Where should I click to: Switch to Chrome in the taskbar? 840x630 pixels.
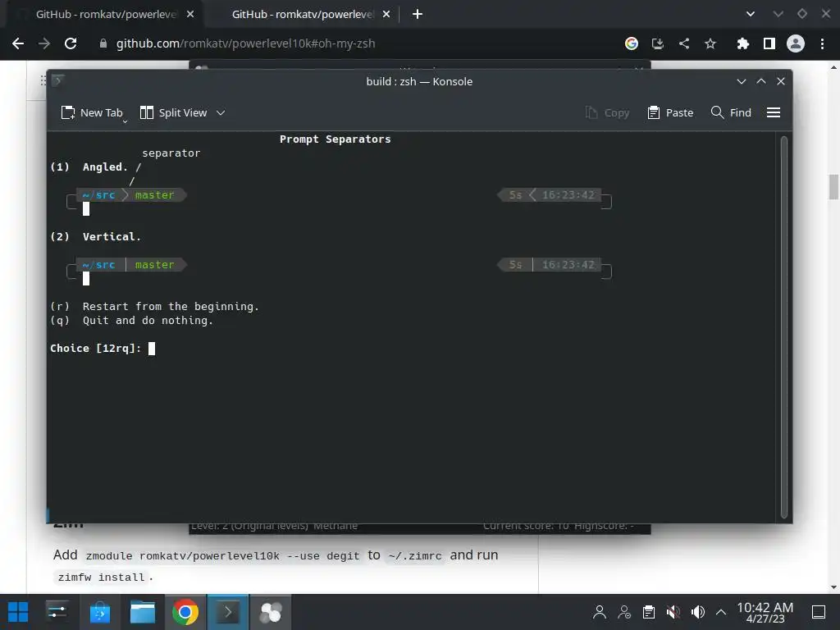(x=185, y=612)
